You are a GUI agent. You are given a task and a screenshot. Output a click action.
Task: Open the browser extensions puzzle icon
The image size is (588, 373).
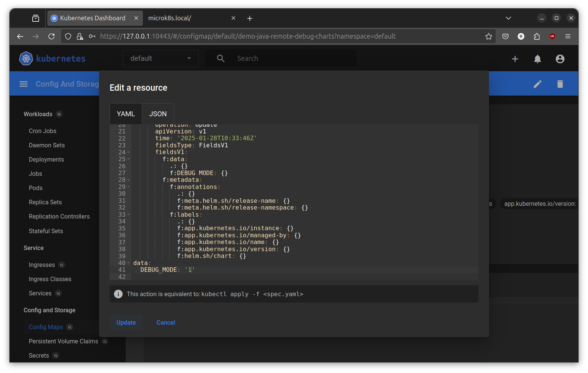click(x=537, y=36)
